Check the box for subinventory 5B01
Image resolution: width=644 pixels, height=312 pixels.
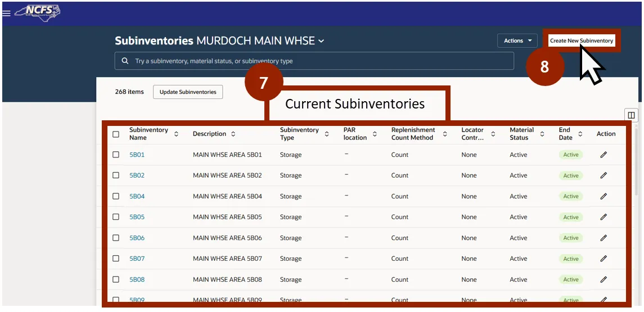116,155
